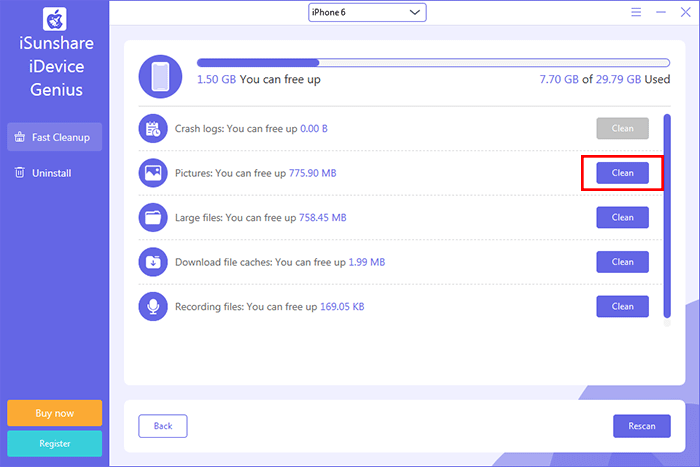
Task: Clean the Recording files category
Action: click(x=622, y=307)
